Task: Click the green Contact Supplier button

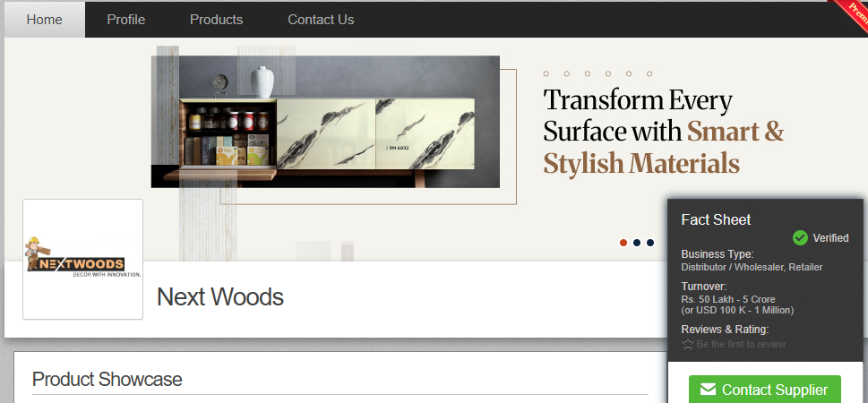Action: click(764, 390)
